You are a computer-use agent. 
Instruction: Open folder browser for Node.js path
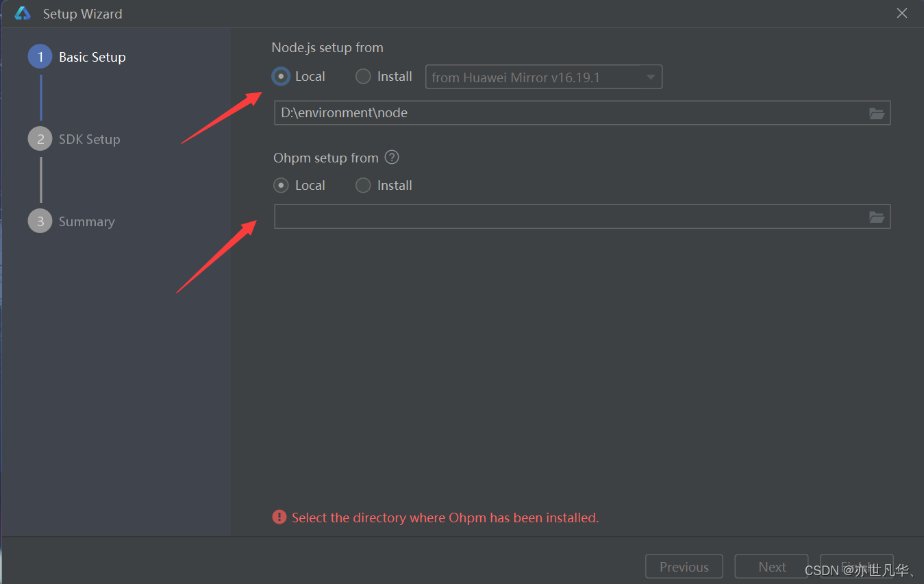(x=876, y=113)
